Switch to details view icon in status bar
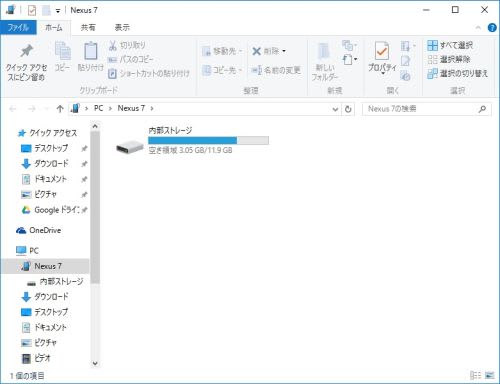 point(475,375)
